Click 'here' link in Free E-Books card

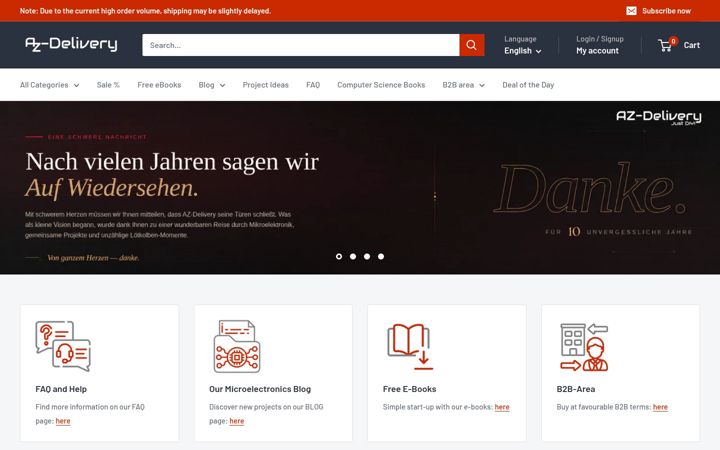pyautogui.click(x=502, y=407)
